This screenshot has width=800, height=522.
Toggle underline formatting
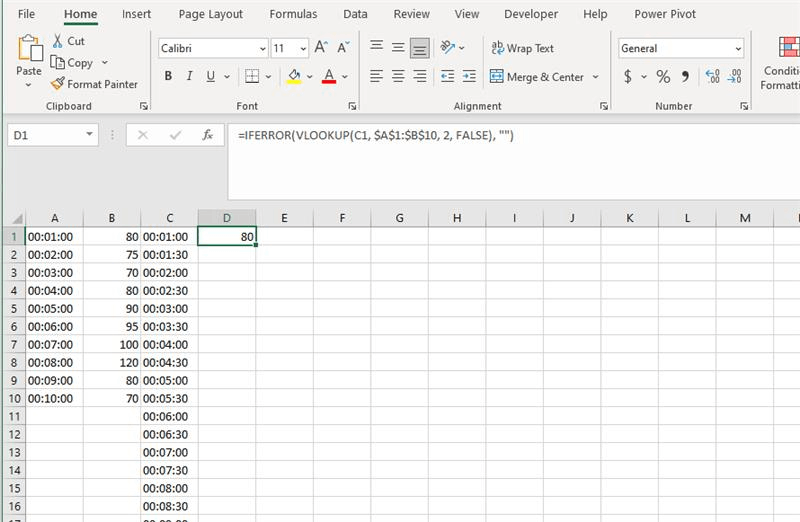(x=210, y=77)
